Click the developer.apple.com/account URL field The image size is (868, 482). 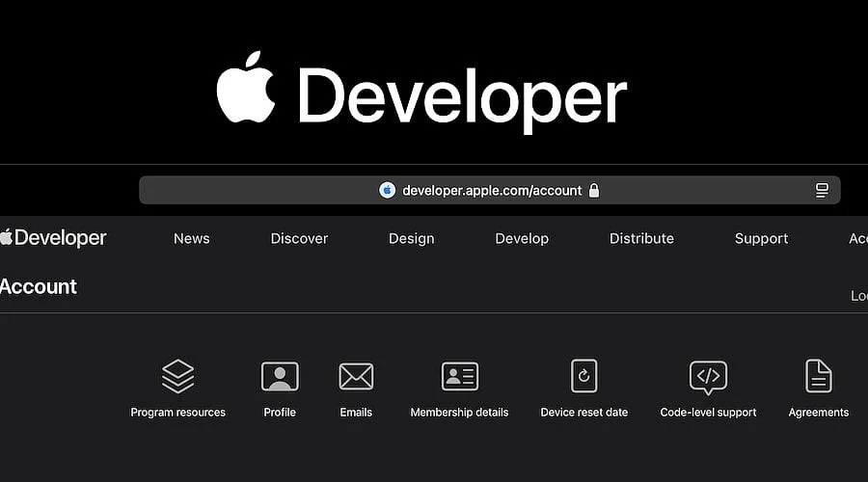[490, 190]
